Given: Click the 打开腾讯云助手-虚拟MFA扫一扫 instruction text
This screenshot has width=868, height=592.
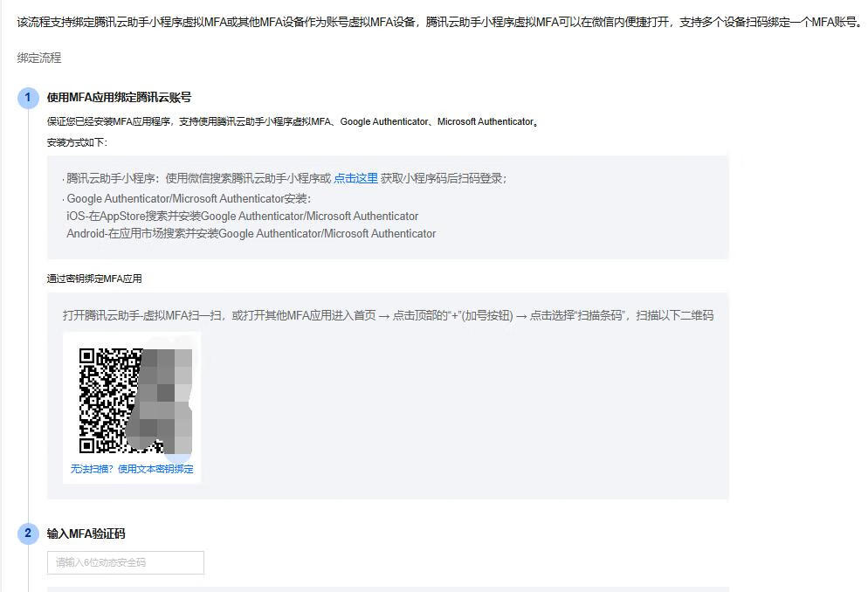Looking at the screenshot, I should tap(388, 315).
